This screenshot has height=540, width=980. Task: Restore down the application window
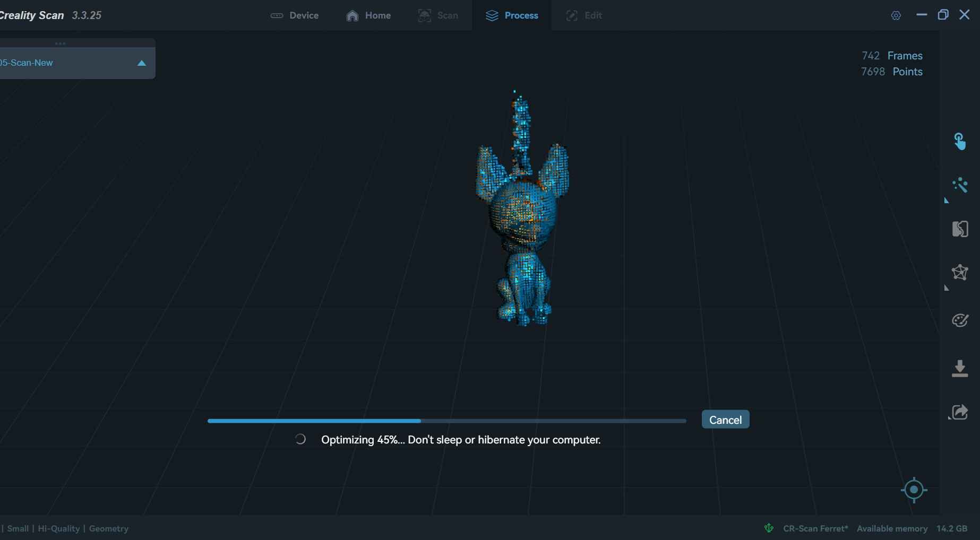[x=943, y=15]
